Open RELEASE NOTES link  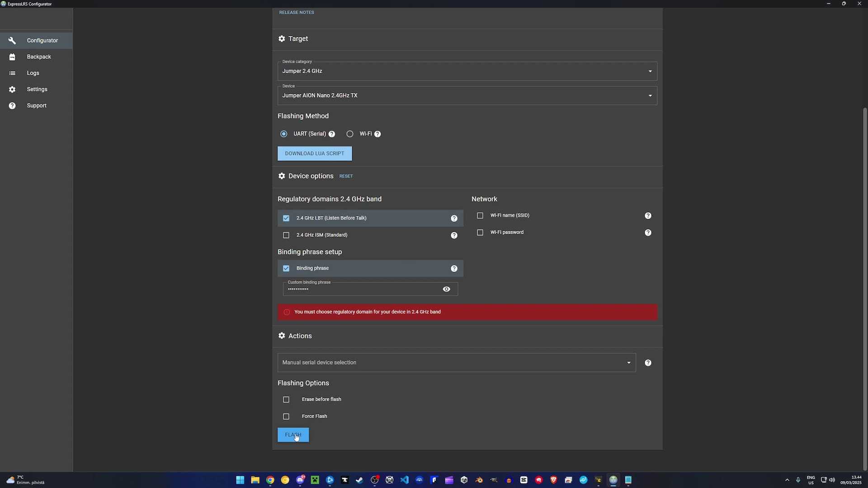297,13
